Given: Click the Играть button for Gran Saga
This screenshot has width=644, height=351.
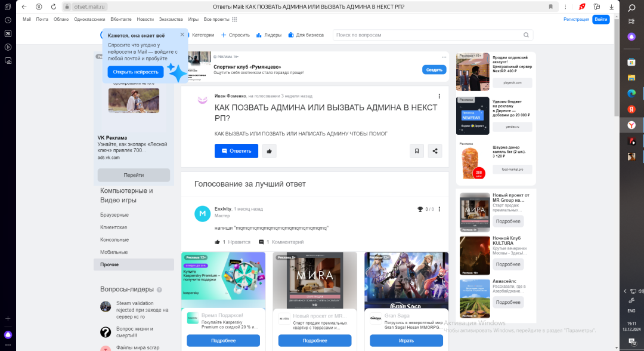Looking at the screenshot, I should click(406, 341).
